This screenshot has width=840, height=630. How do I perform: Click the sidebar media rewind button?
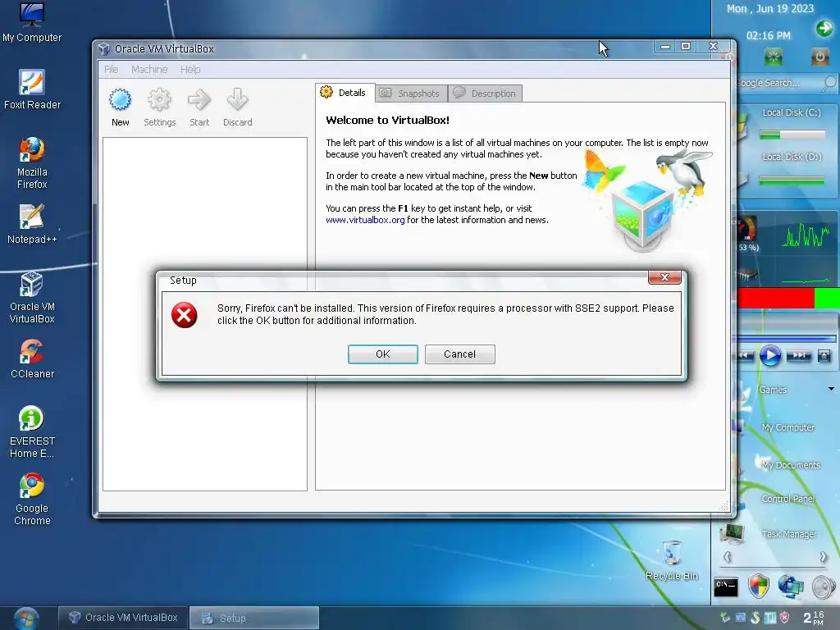coord(743,356)
